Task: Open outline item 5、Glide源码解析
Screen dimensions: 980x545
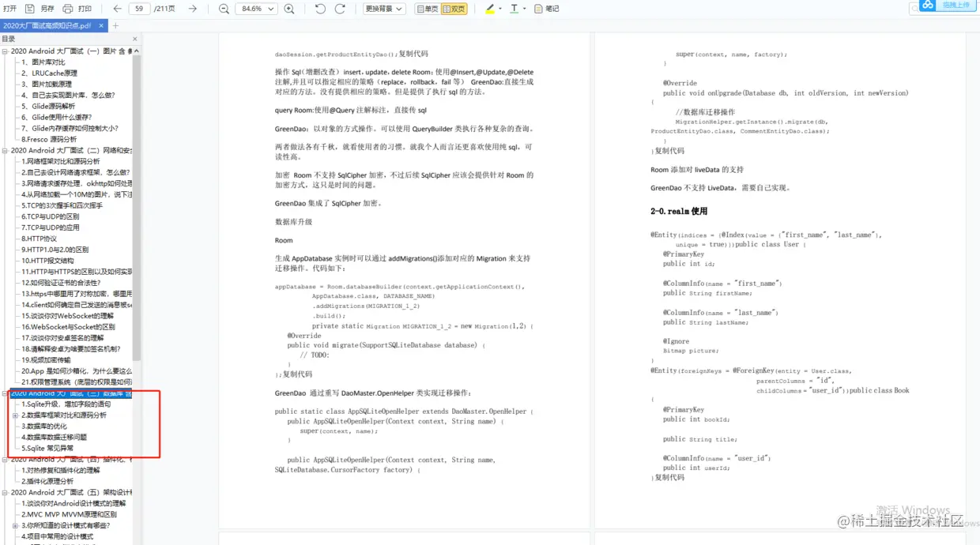Action: 48,106
